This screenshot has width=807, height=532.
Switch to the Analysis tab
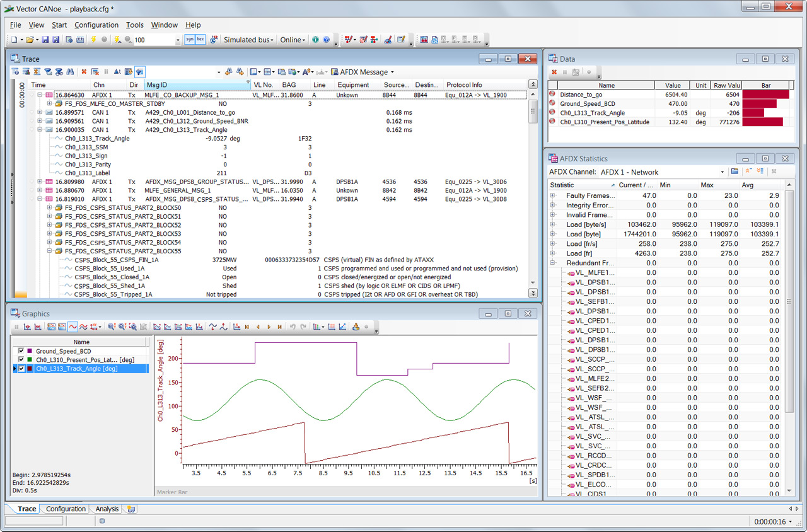coord(107,509)
